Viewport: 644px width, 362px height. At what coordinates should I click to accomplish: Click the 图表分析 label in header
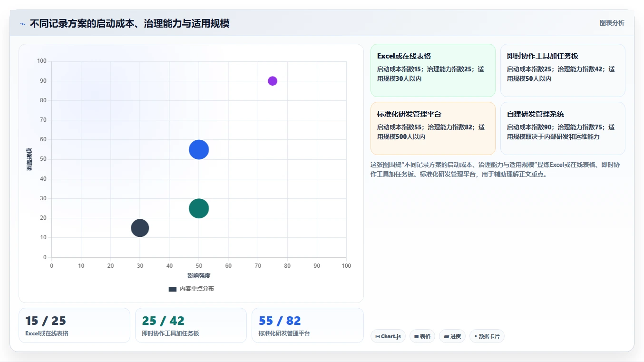click(x=612, y=23)
